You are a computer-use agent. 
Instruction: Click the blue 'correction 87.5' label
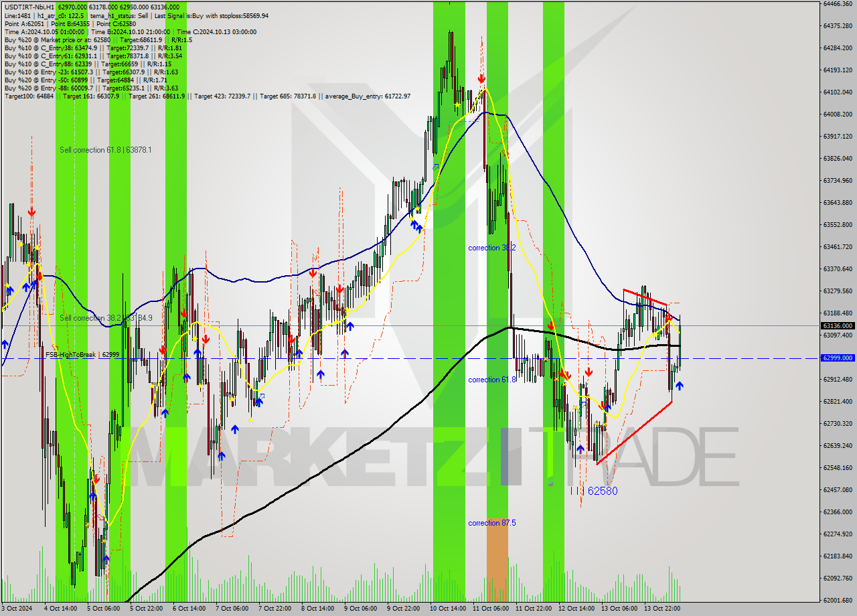click(x=491, y=523)
